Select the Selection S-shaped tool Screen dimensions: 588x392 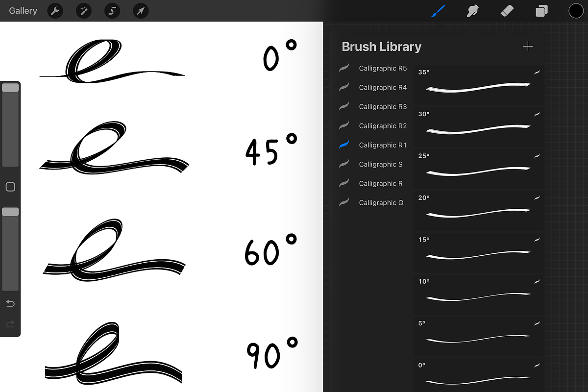(112, 11)
